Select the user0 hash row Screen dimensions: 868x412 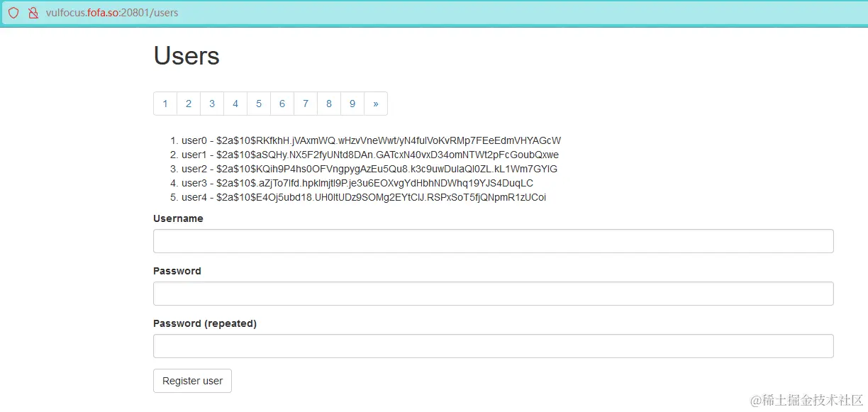tap(372, 140)
